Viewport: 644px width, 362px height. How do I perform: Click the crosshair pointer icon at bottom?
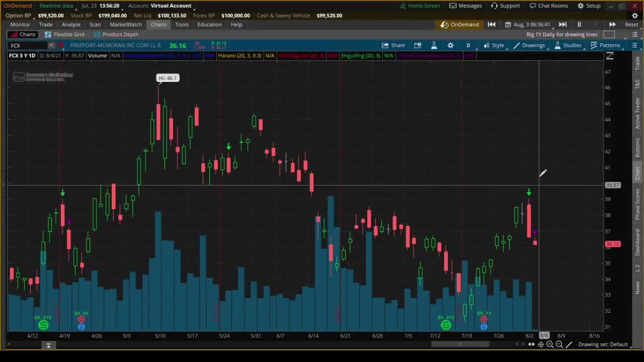[x=541, y=344]
